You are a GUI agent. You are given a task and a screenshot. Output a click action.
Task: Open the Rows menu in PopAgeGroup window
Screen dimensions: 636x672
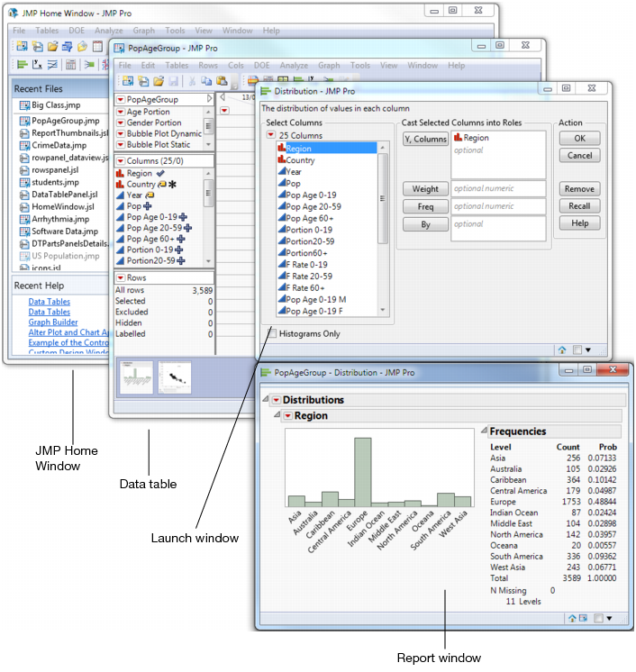(208, 66)
